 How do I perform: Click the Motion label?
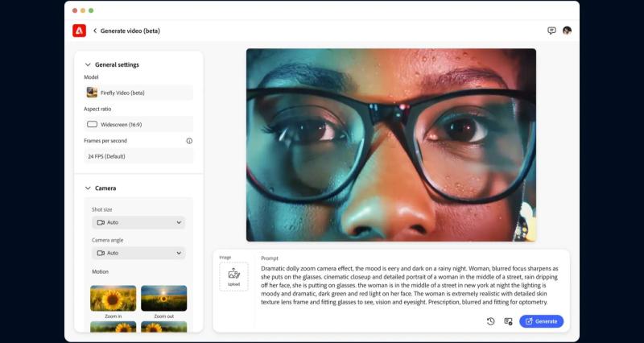tap(100, 272)
